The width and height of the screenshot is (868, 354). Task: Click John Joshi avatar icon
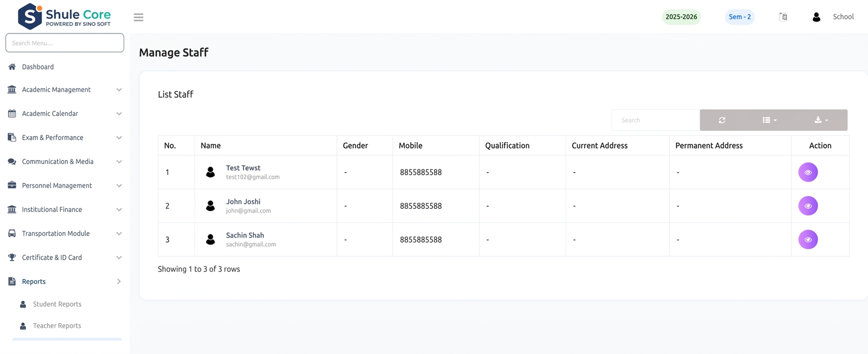click(x=210, y=206)
